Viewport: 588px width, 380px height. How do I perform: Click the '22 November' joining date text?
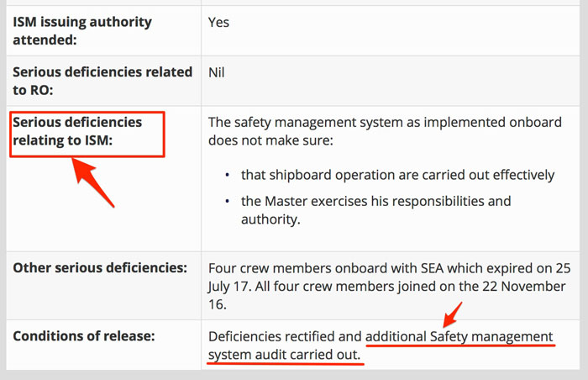pos(528,287)
